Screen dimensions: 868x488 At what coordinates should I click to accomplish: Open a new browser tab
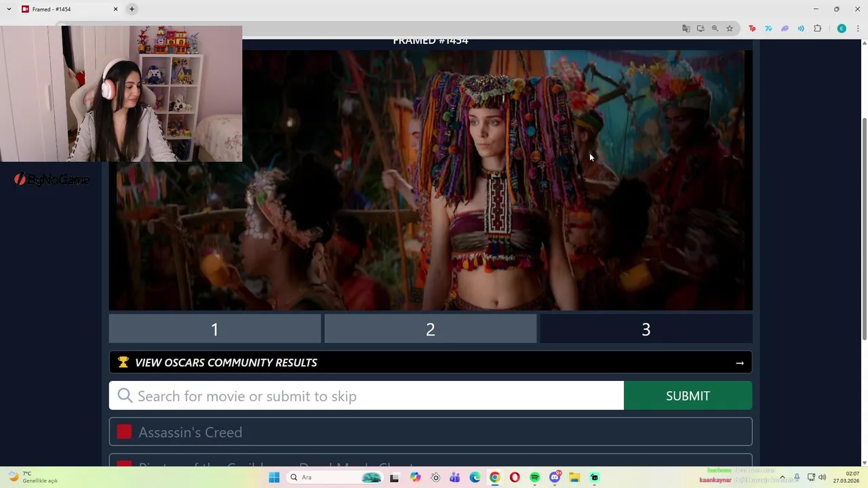(132, 9)
